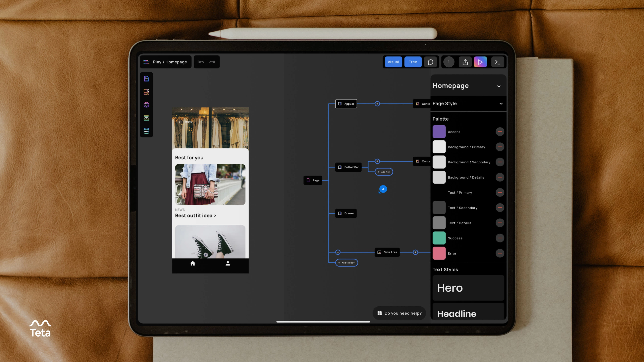Toggle the Visual view button
The image size is (644, 362).
pyautogui.click(x=393, y=62)
